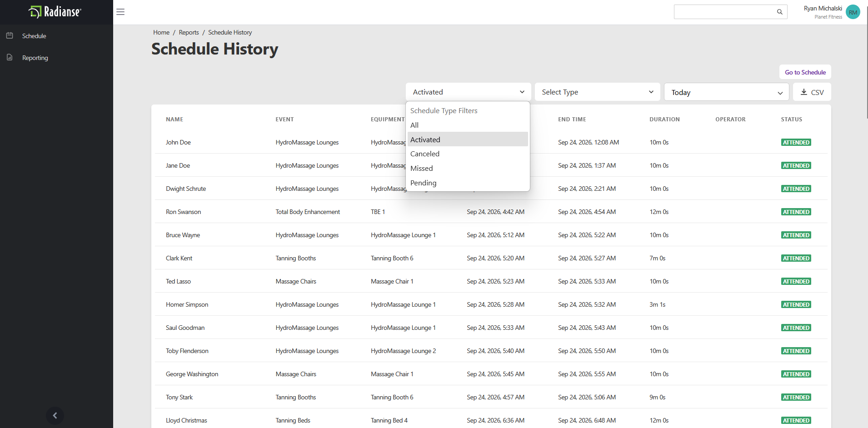
Task: Click the Go to Schedule button
Action: coord(805,72)
